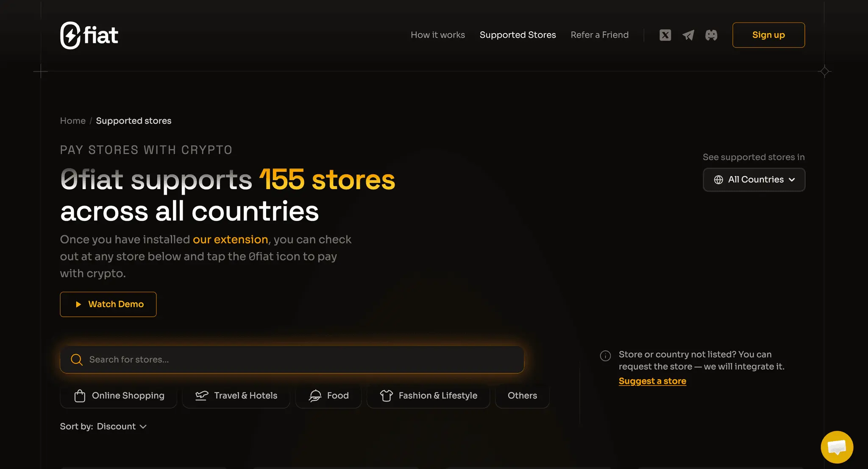The height and width of the screenshot is (469, 868).
Task: Click the magnifier icon in the search bar
Action: 77,360
